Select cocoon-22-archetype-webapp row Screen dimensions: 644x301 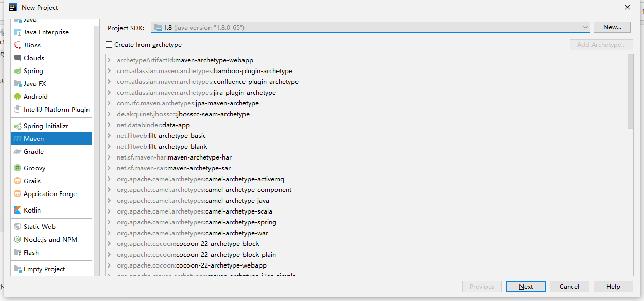[367, 265]
